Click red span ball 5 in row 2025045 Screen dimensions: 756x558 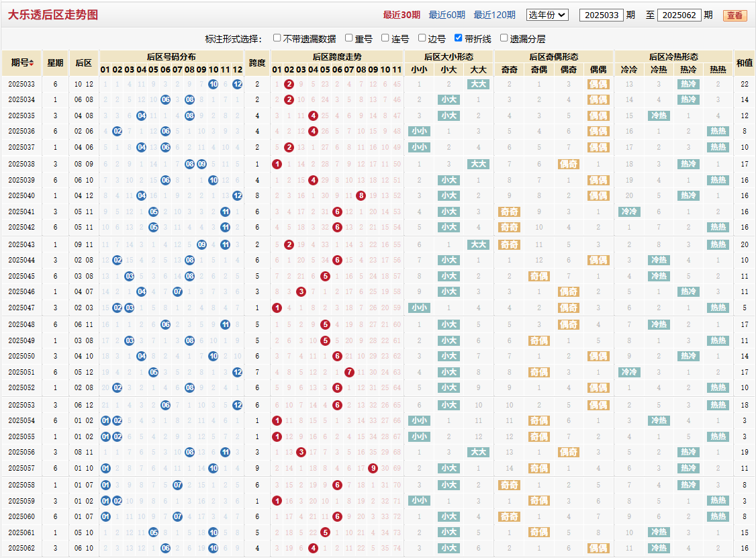pos(325,277)
